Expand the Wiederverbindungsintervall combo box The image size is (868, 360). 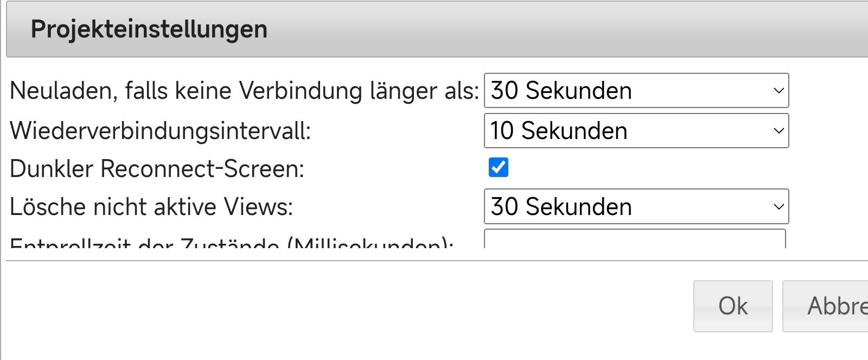click(x=636, y=131)
